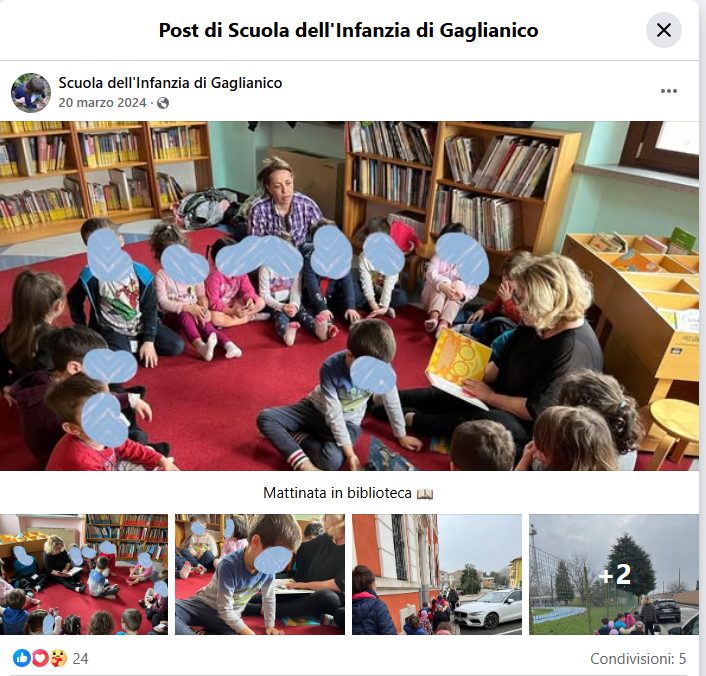Click the public globe privacy icon
Image resolution: width=706 pixels, height=676 pixels.
163,103
